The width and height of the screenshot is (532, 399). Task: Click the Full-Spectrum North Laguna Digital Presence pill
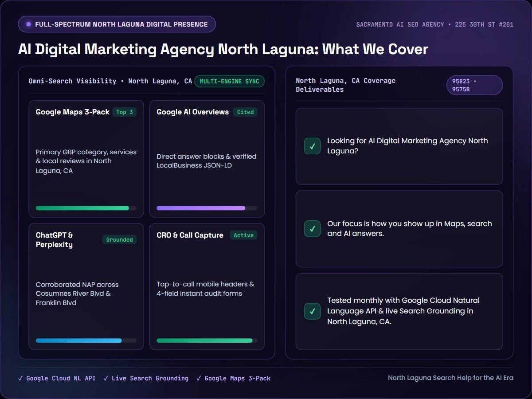pyautogui.click(x=117, y=24)
